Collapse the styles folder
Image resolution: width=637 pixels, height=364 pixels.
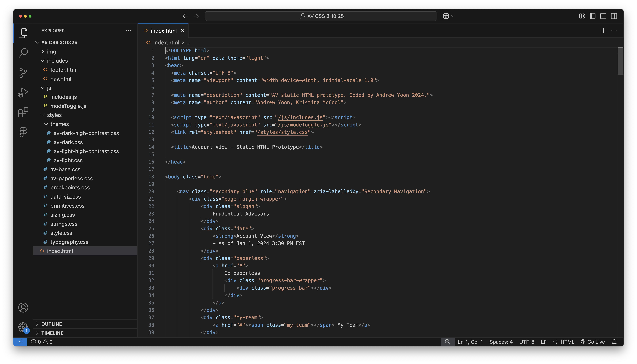(x=85, y=115)
